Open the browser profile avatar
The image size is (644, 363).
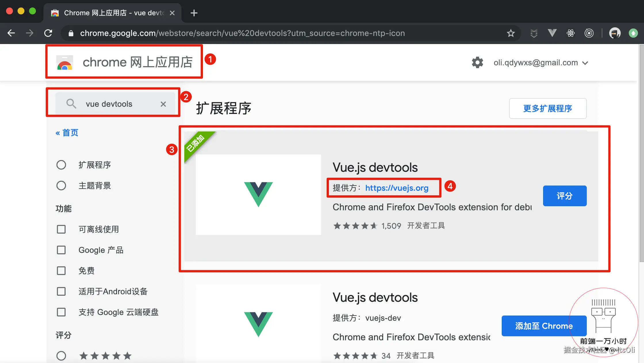point(615,33)
